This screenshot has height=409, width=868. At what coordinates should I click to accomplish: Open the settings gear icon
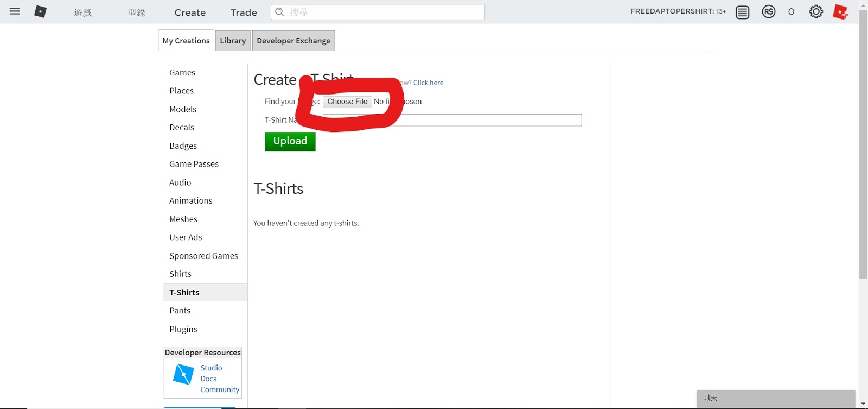(x=816, y=11)
